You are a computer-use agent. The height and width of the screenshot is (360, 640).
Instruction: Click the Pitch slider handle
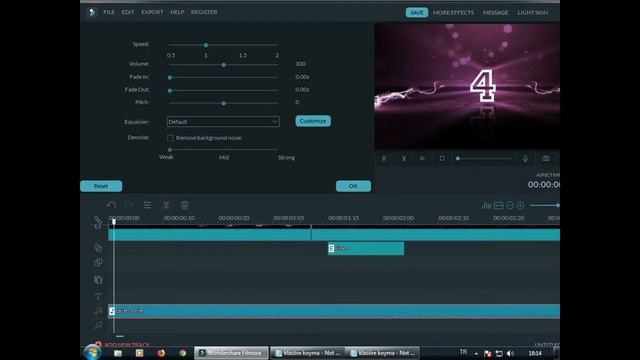click(224, 103)
